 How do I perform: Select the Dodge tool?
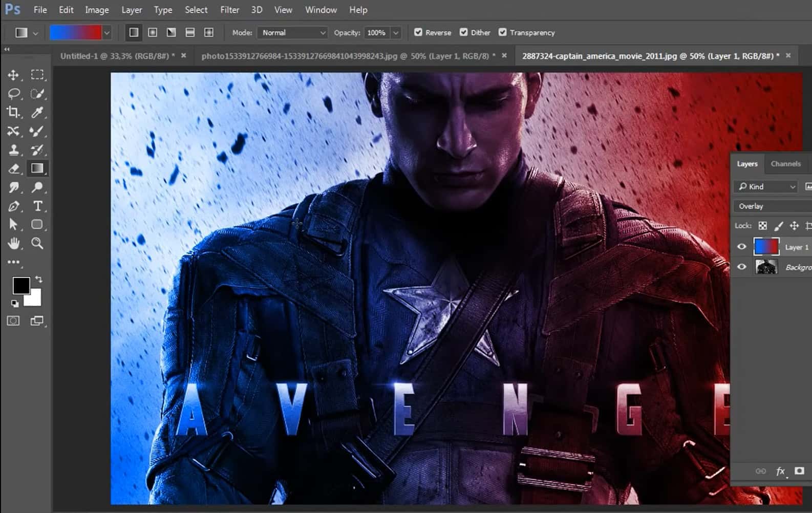[x=37, y=187]
